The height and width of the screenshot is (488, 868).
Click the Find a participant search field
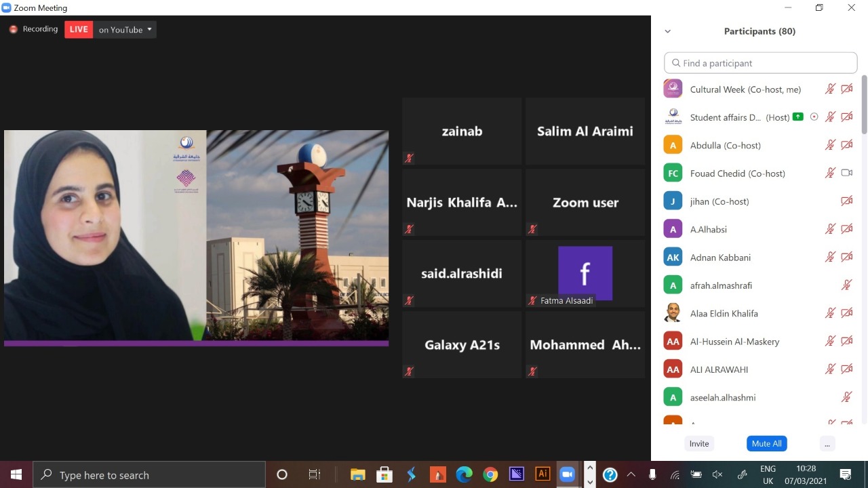(761, 63)
